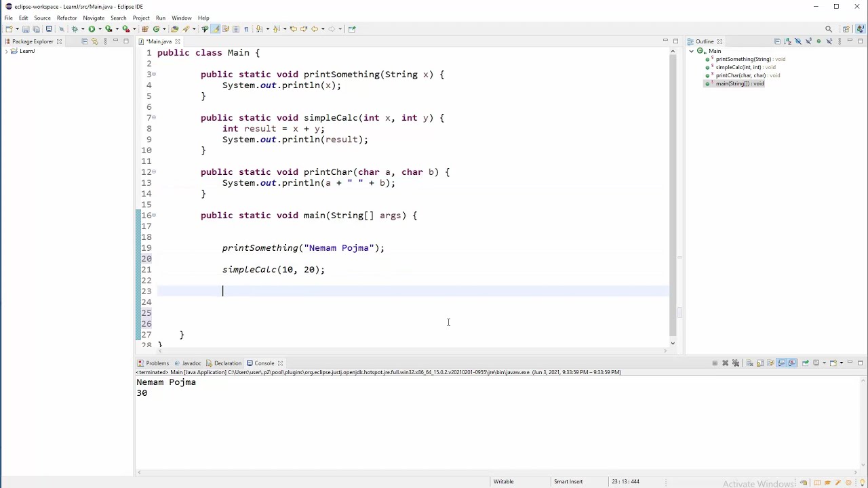
Task: Toggle Show Whitespace Characters pilcrow icon
Action: click(246, 28)
